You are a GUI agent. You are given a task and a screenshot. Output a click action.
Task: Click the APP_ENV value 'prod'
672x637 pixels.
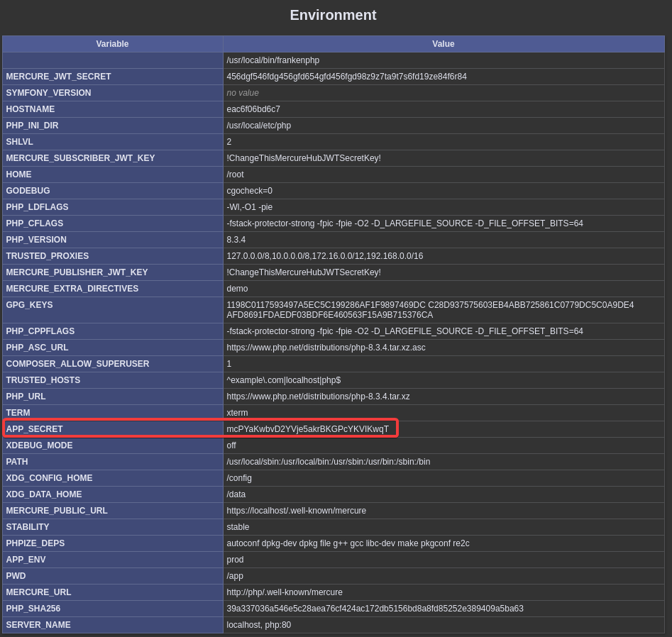click(x=235, y=560)
